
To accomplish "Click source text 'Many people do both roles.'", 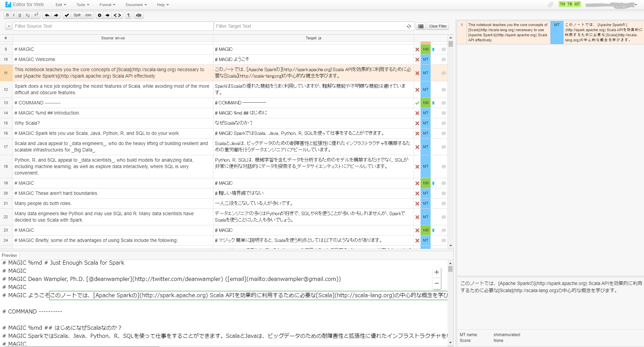I will pos(43,204).
